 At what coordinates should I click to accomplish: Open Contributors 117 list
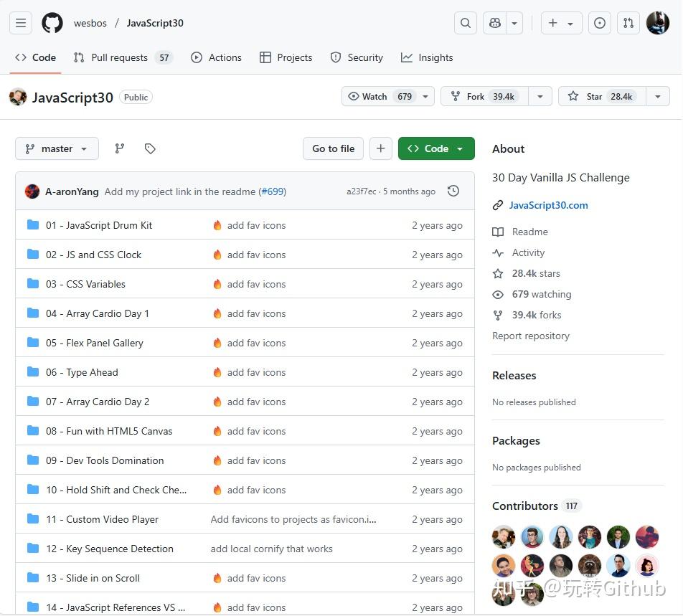pos(536,506)
